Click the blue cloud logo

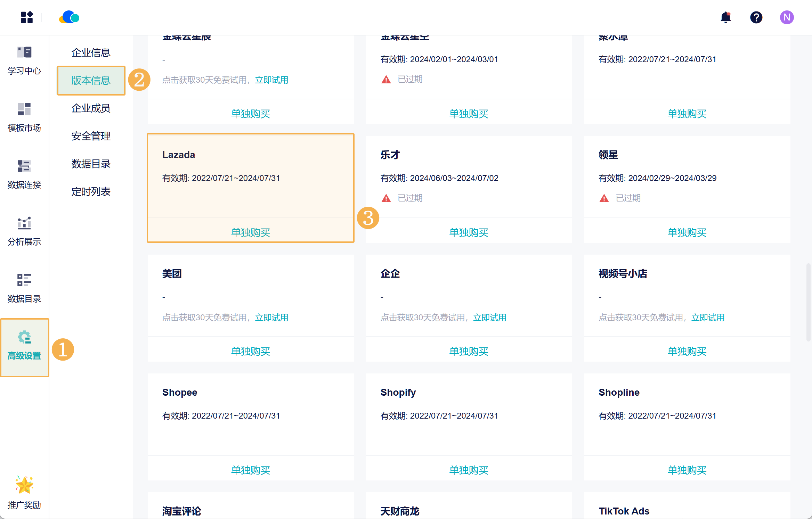tap(69, 17)
